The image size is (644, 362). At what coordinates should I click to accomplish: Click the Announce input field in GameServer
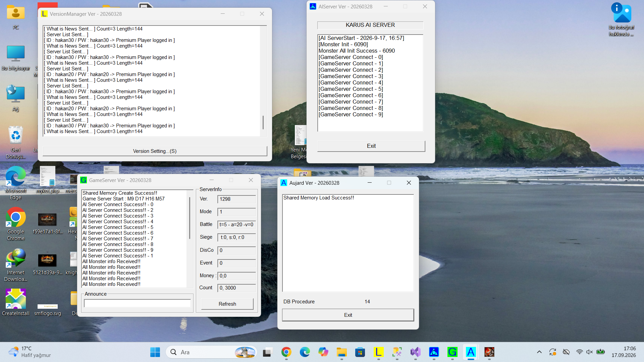pyautogui.click(x=137, y=303)
